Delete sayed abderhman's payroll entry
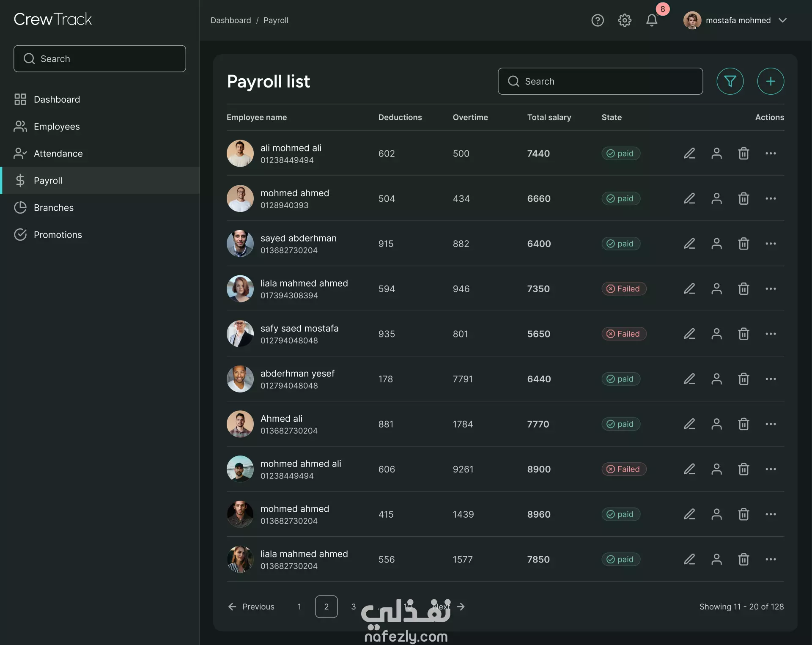Image resolution: width=812 pixels, height=645 pixels. pyautogui.click(x=743, y=244)
